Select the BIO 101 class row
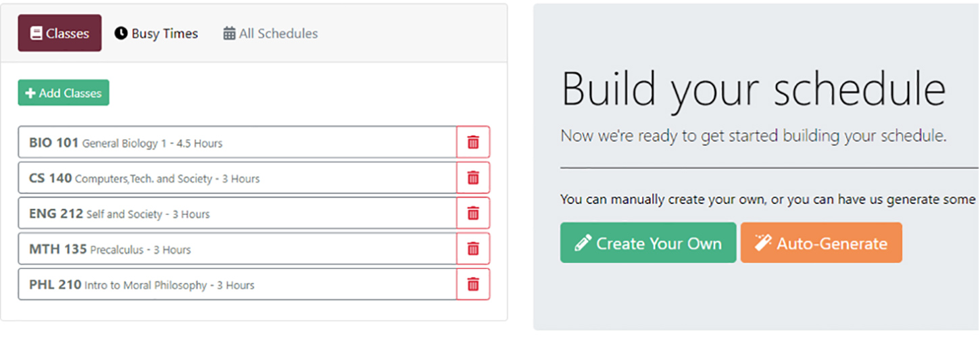 click(237, 143)
